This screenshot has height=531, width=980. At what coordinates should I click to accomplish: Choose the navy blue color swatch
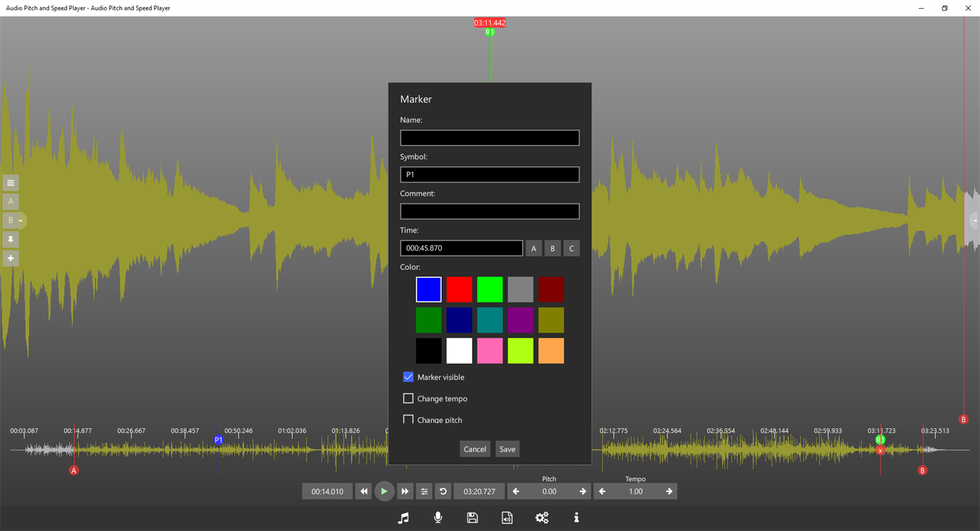459,320
